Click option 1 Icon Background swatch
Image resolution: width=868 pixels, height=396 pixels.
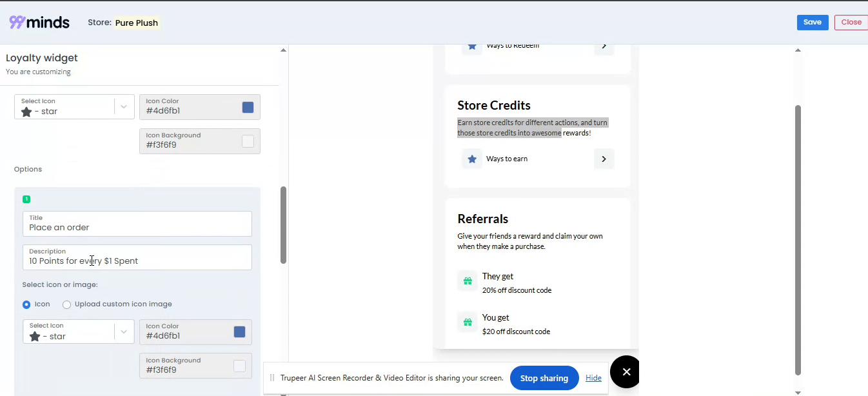click(x=239, y=366)
